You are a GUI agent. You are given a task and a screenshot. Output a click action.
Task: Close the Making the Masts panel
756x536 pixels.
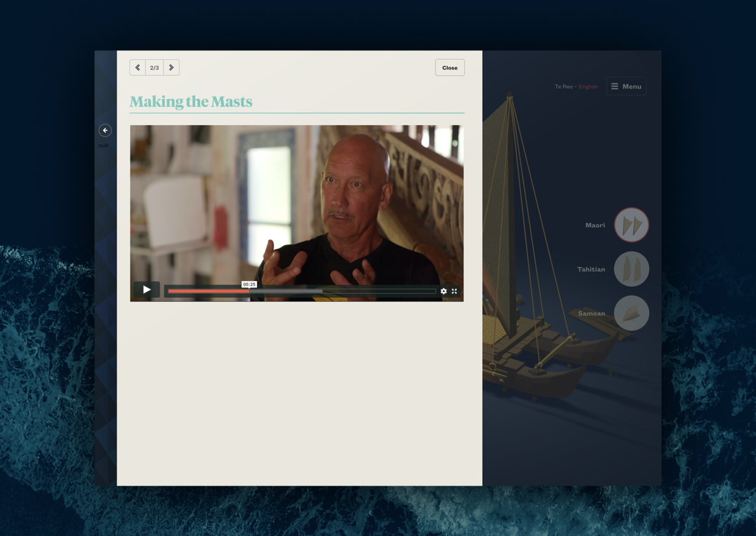(450, 67)
